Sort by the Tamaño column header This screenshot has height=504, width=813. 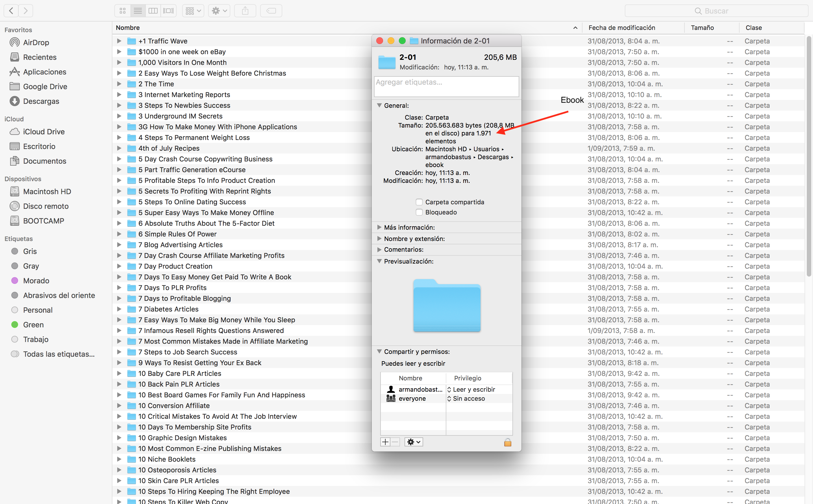click(702, 28)
